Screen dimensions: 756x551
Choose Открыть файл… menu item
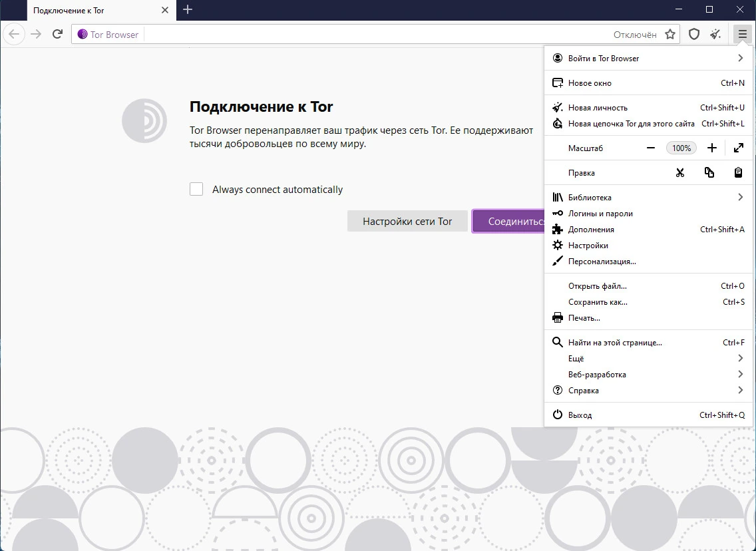coord(648,286)
